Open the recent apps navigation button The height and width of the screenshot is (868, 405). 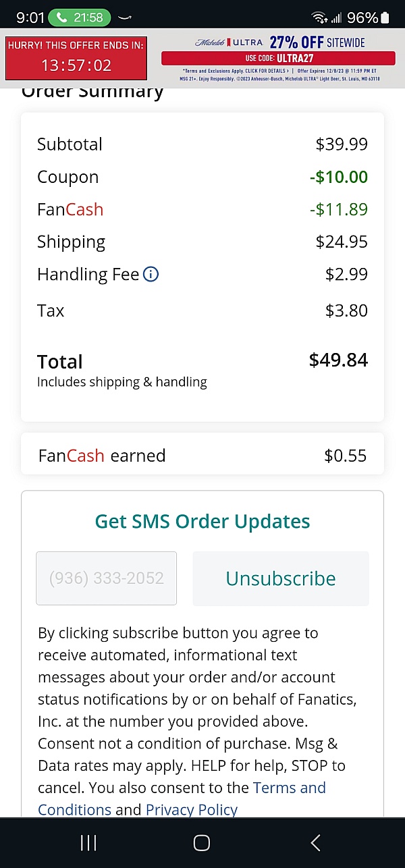(x=88, y=842)
